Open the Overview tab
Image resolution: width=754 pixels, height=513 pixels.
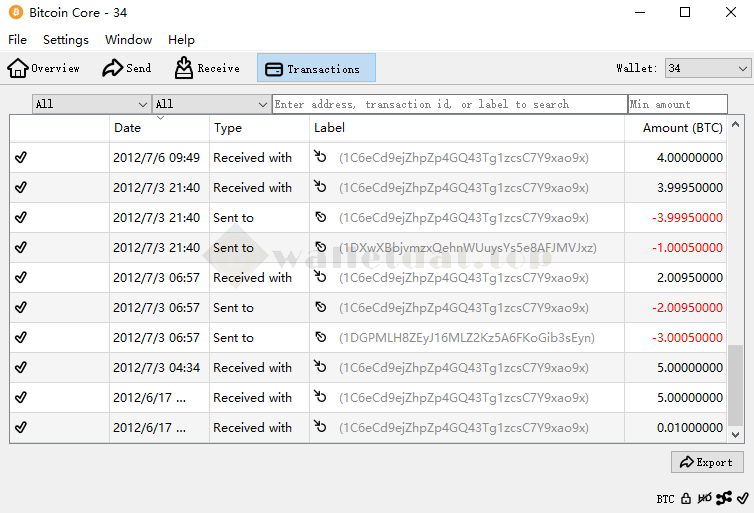pyautogui.click(x=44, y=68)
